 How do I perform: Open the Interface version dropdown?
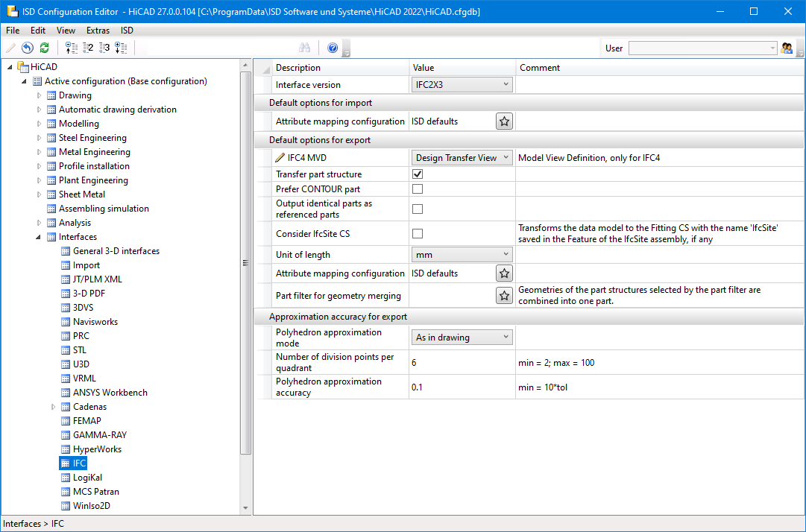tap(462, 85)
